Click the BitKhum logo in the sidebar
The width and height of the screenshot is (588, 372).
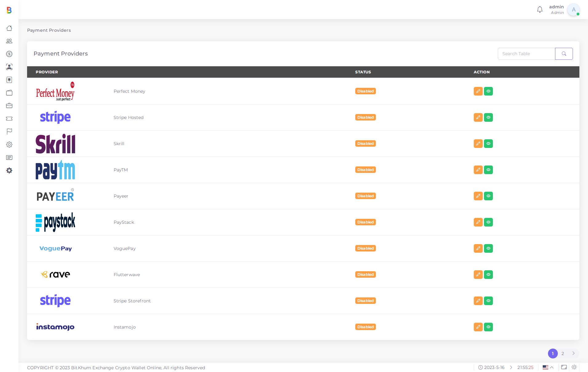pyautogui.click(x=9, y=10)
